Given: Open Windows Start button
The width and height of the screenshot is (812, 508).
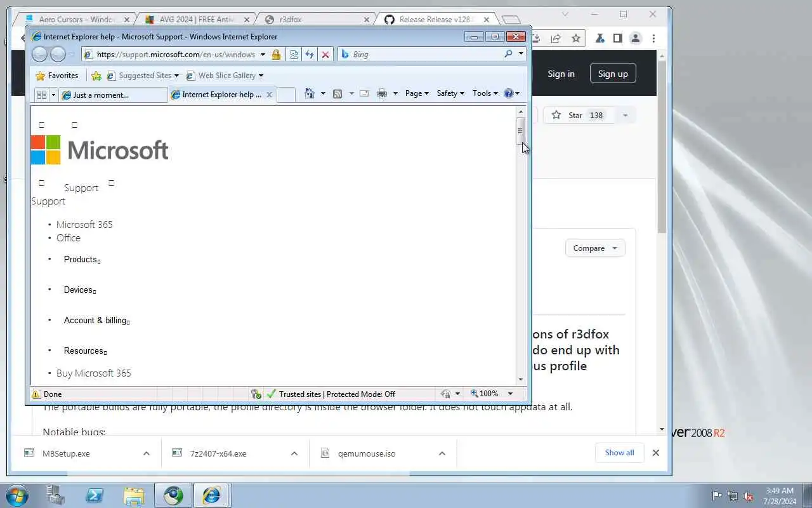Looking at the screenshot, I should (17, 495).
